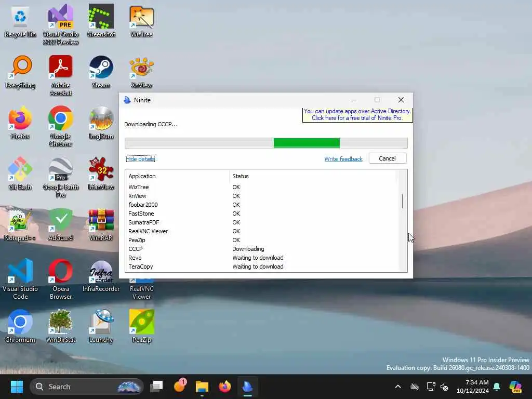The width and height of the screenshot is (532, 399).
Task: Open the notification bell in the tray
Action: [x=497, y=387]
